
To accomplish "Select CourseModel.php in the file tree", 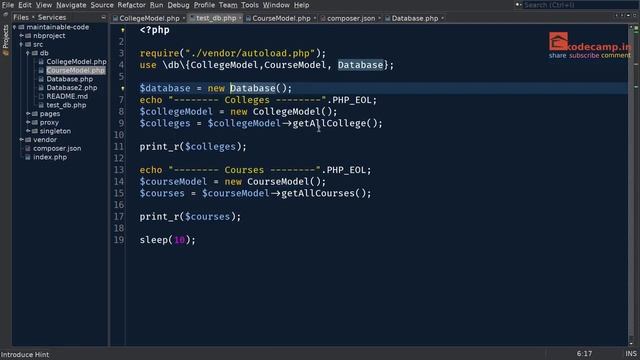I will click(76, 70).
